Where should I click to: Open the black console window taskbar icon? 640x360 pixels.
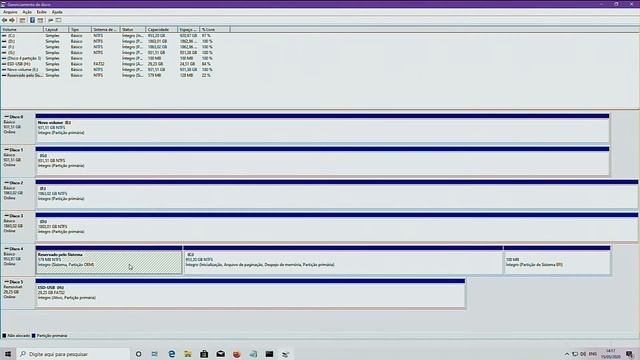click(x=269, y=354)
